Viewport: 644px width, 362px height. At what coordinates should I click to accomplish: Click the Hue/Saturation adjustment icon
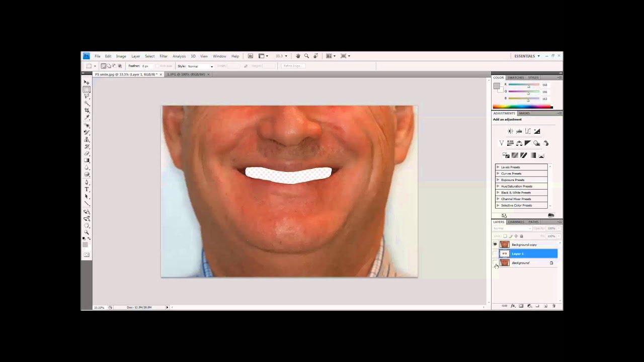point(510,143)
